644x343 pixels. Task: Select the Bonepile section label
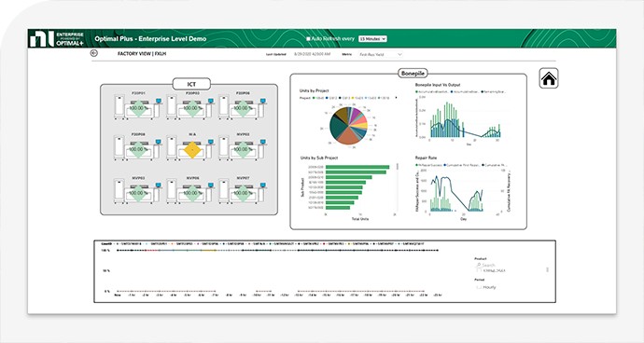413,74
